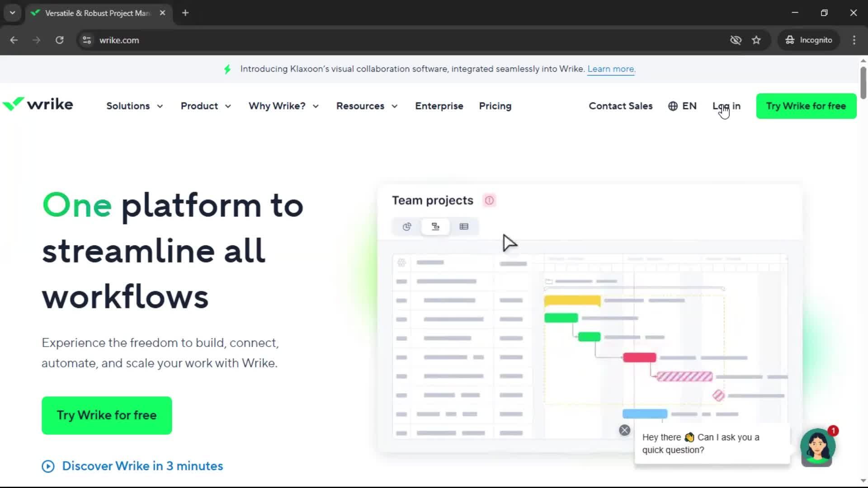This screenshot has height=488, width=868.
Task: Close the Versatile & Robust Project tab
Action: pos(162,13)
